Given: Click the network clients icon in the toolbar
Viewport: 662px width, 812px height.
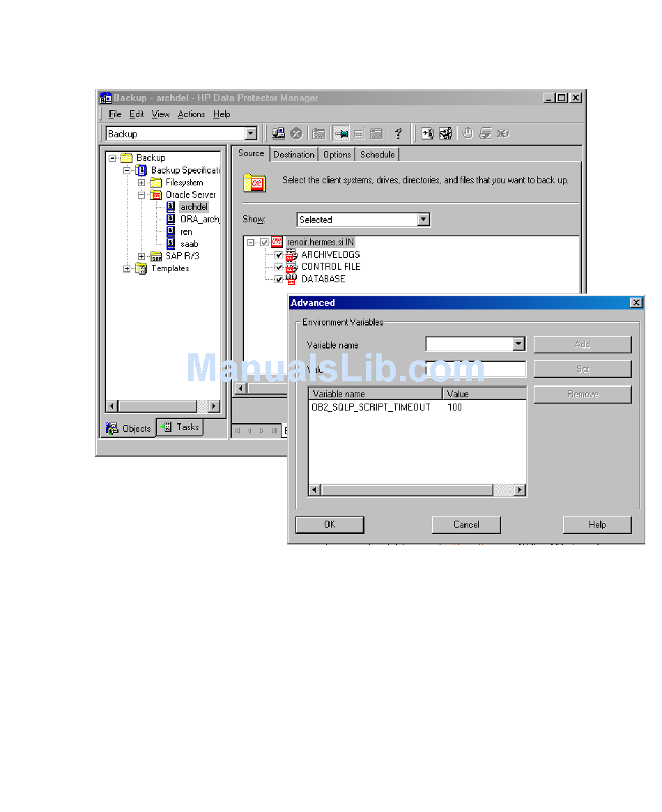Looking at the screenshot, I should point(279,134).
